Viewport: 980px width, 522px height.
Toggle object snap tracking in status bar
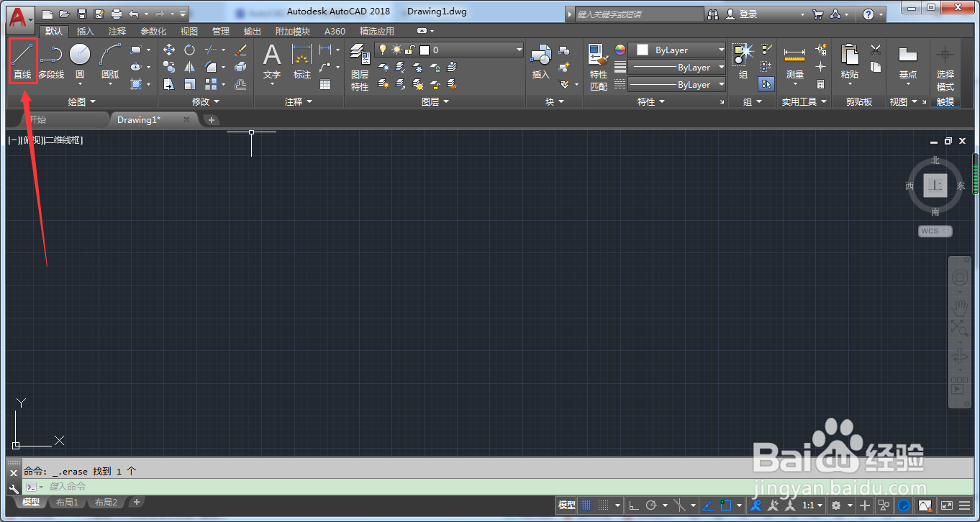[707, 505]
